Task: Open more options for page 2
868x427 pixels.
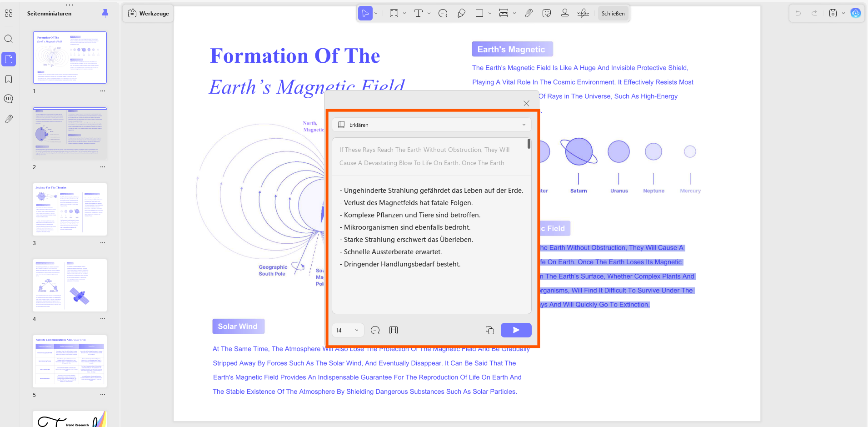Action: [x=103, y=167]
